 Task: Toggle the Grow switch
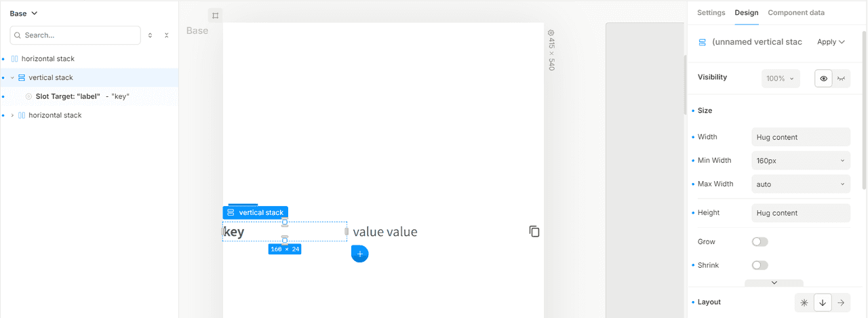click(x=760, y=242)
